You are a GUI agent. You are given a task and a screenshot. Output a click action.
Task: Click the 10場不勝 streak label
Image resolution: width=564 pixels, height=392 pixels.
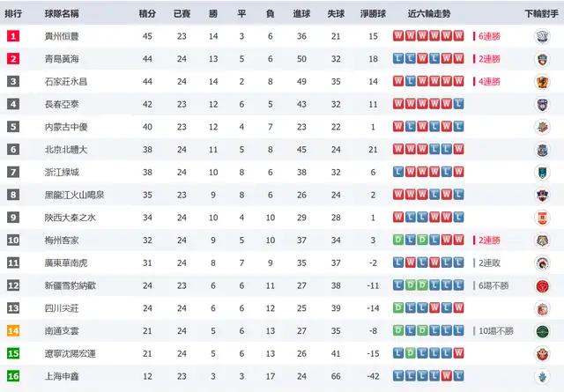pyautogui.click(x=496, y=331)
